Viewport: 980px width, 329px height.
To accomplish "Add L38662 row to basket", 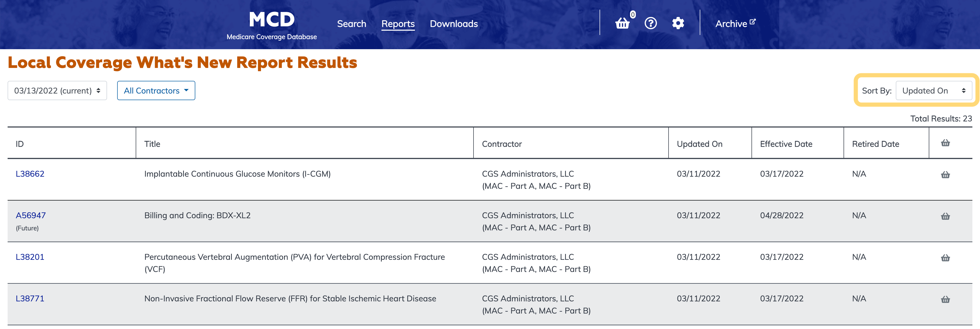I will pos(946,175).
